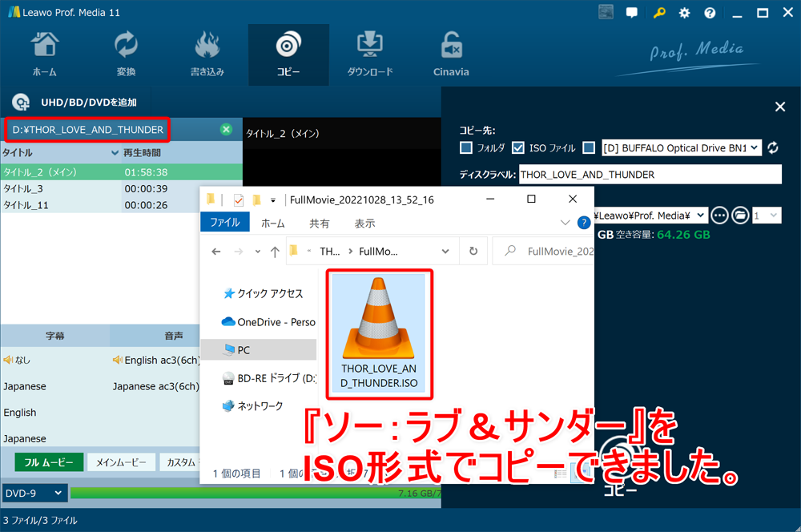Expand the Explorer ribbon chevron
Viewport: 801px width, 532px height.
[565, 223]
